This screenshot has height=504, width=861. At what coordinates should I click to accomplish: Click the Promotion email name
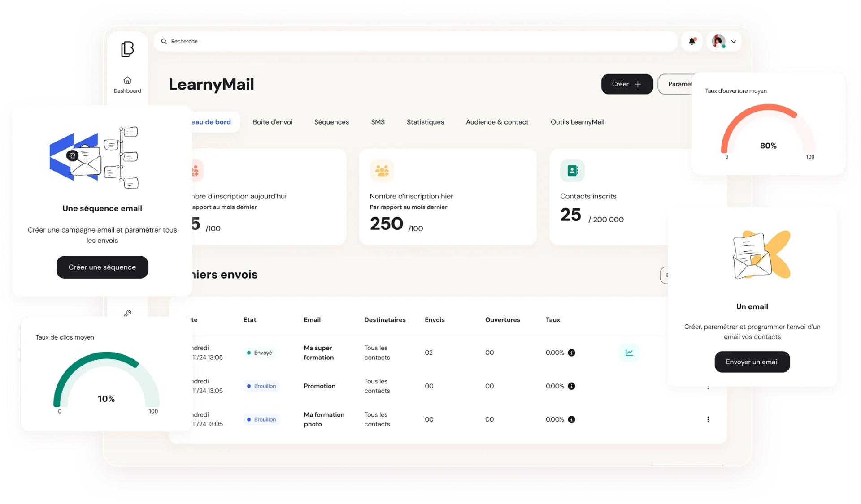(320, 386)
